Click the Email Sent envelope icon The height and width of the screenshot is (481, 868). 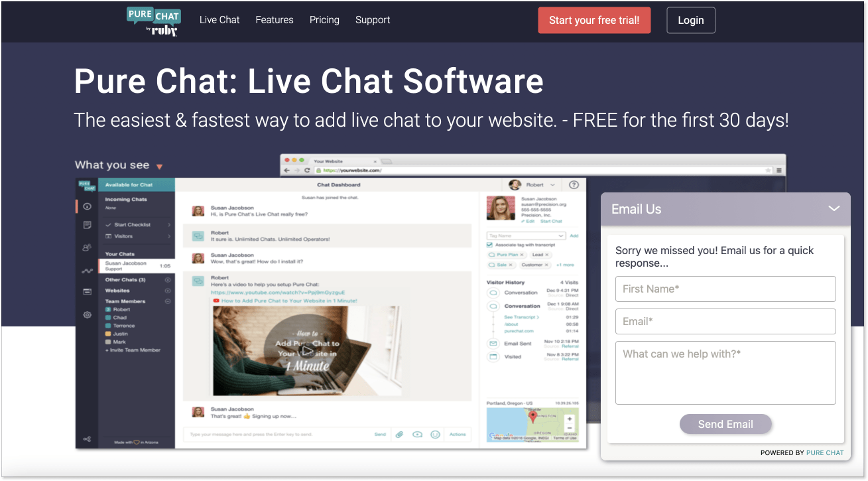tap(493, 344)
